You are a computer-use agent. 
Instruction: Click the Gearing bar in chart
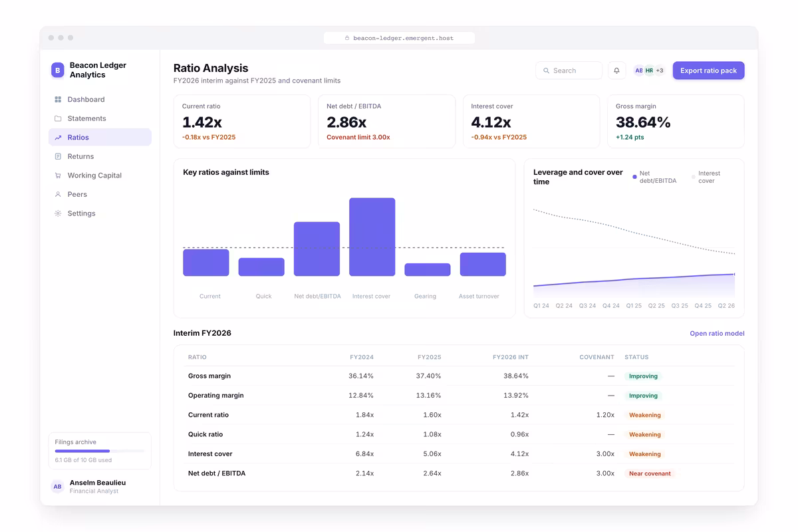click(x=428, y=270)
